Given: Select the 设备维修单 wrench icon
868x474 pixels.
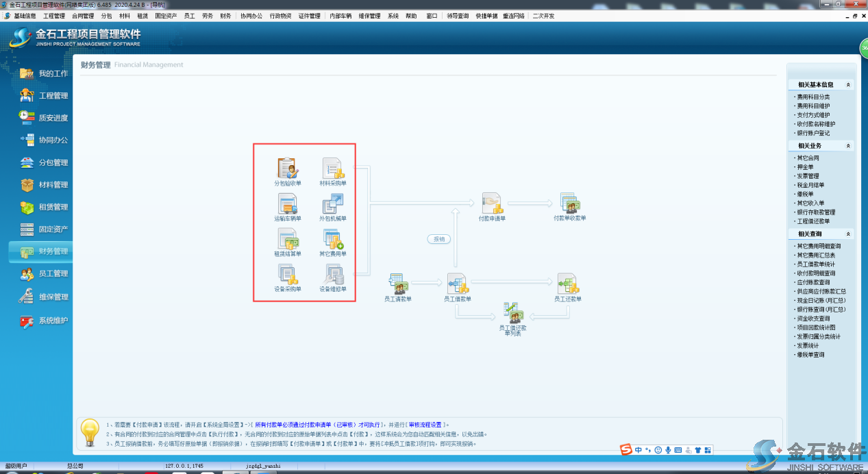Looking at the screenshot, I should pyautogui.click(x=333, y=274).
